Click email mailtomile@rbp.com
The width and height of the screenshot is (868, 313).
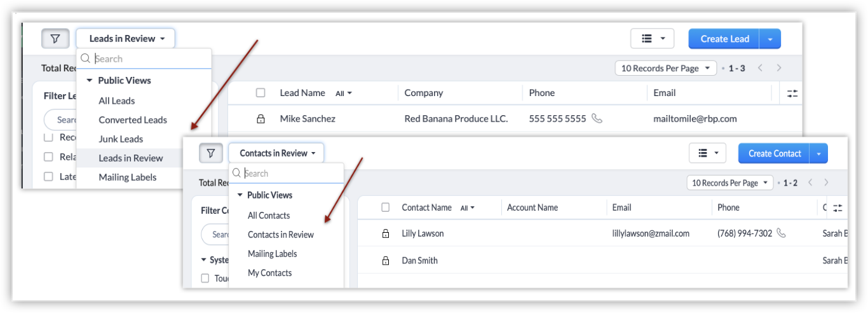pyautogui.click(x=695, y=118)
